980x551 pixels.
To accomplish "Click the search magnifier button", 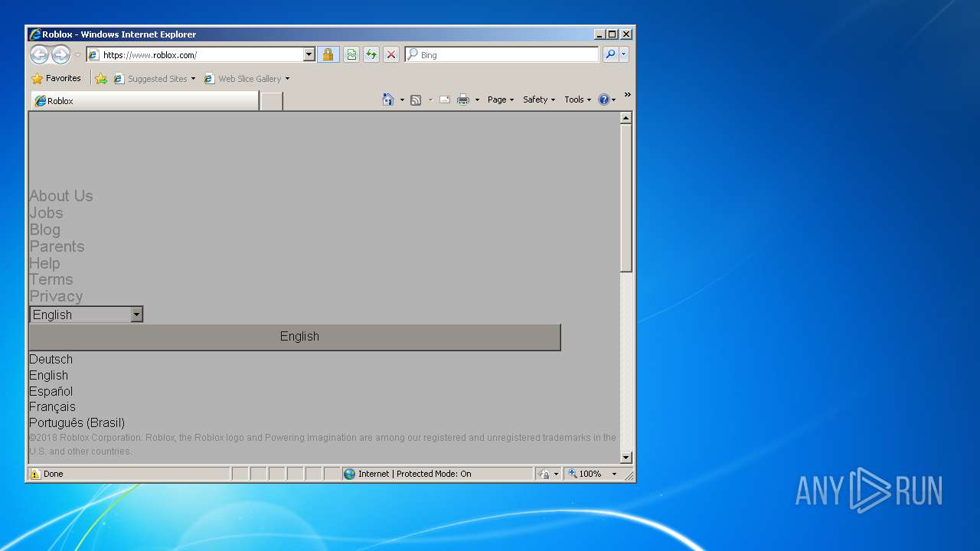I will coord(610,54).
